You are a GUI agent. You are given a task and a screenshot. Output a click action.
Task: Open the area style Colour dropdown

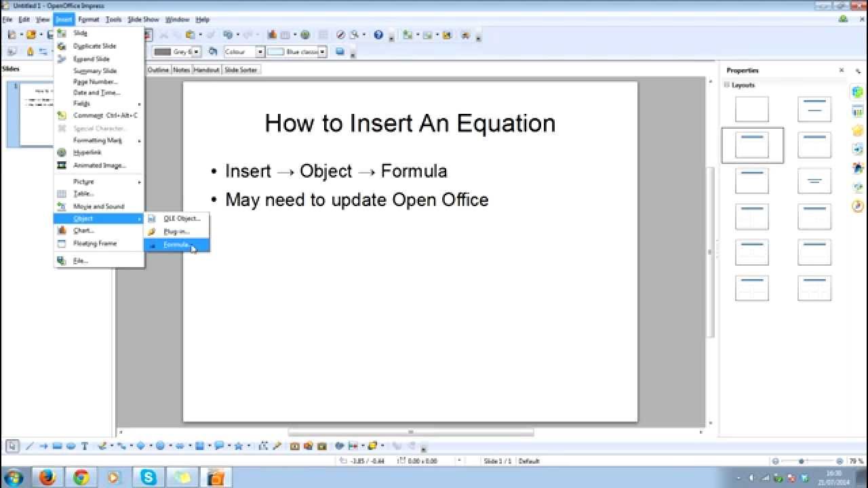(260, 52)
